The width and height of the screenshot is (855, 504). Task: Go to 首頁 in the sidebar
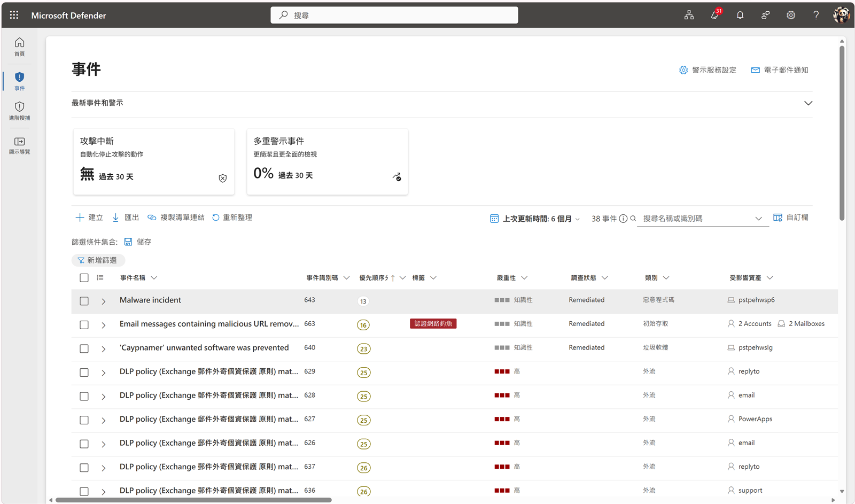pyautogui.click(x=19, y=46)
